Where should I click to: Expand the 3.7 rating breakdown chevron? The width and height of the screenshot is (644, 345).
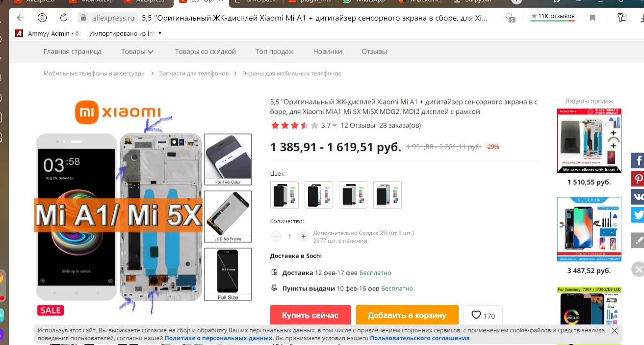335,125
